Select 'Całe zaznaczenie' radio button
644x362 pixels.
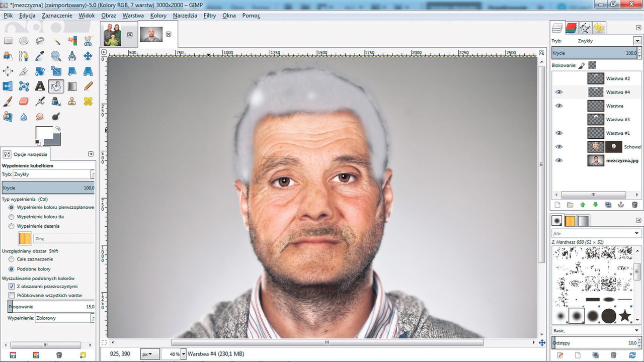11,259
